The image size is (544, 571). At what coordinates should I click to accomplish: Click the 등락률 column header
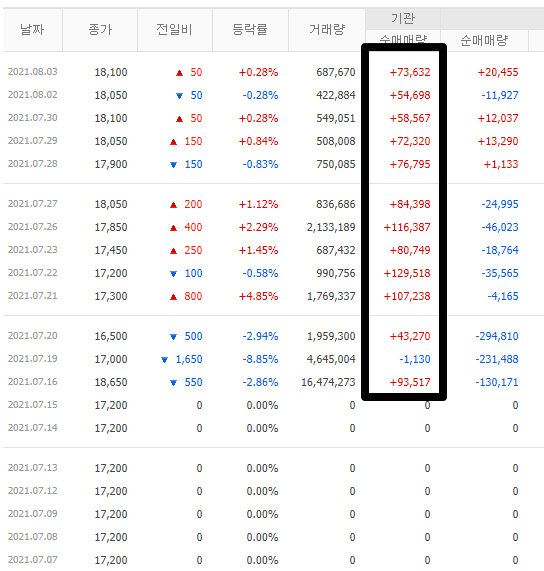250,29
